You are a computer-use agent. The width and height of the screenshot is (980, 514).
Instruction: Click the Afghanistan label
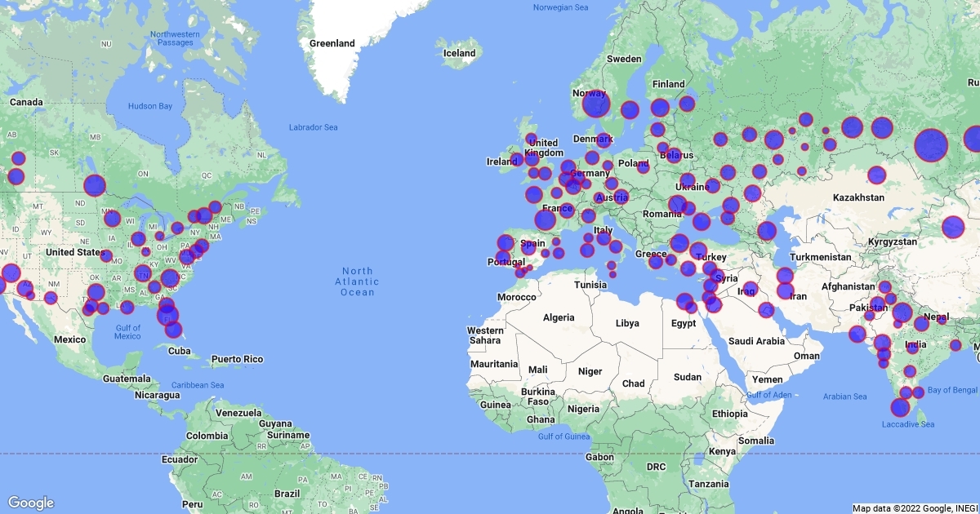click(x=848, y=286)
